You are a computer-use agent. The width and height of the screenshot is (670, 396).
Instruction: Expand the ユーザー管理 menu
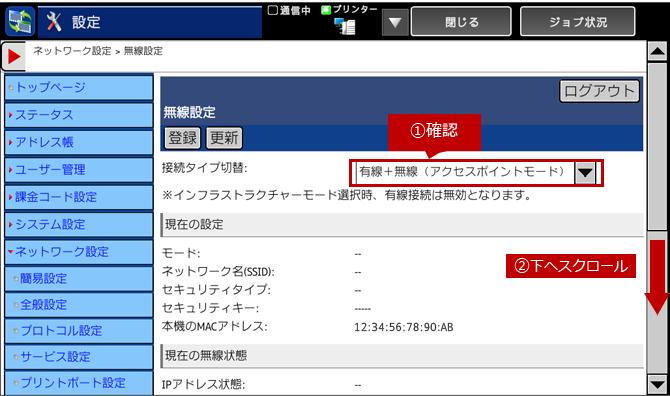point(79,170)
